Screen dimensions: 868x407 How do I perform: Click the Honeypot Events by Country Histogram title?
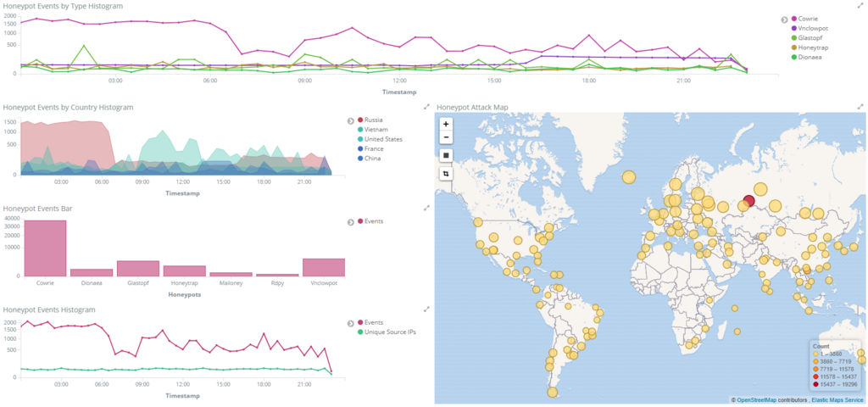(68, 107)
